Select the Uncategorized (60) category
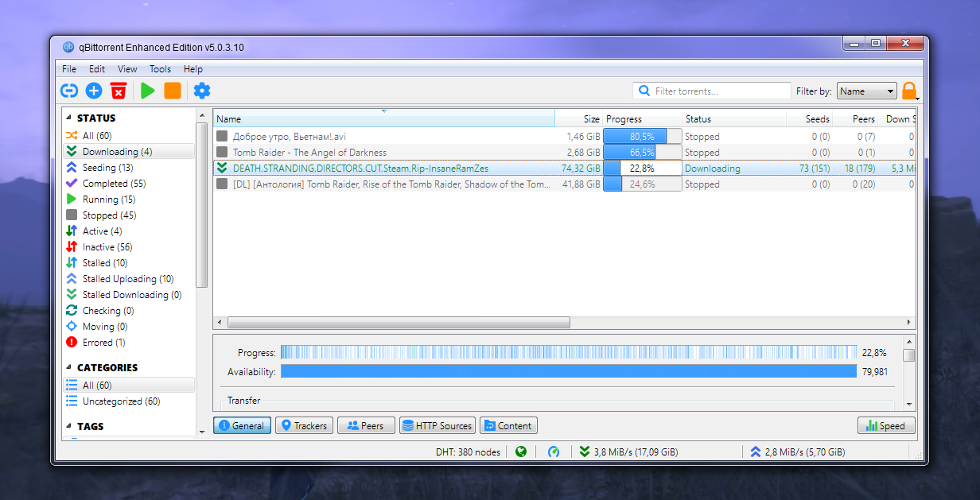Screen dimensions: 980x500 pos(128,401)
